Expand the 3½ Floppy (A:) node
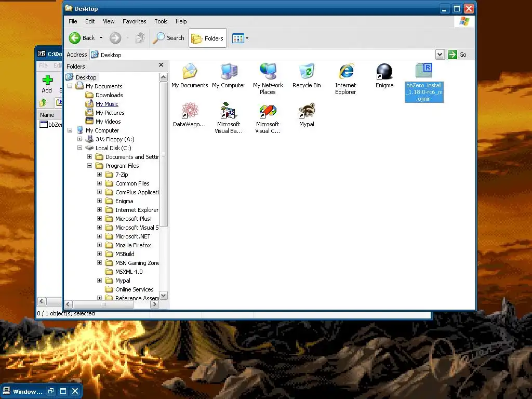The height and width of the screenshot is (399, 532). click(79, 139)
